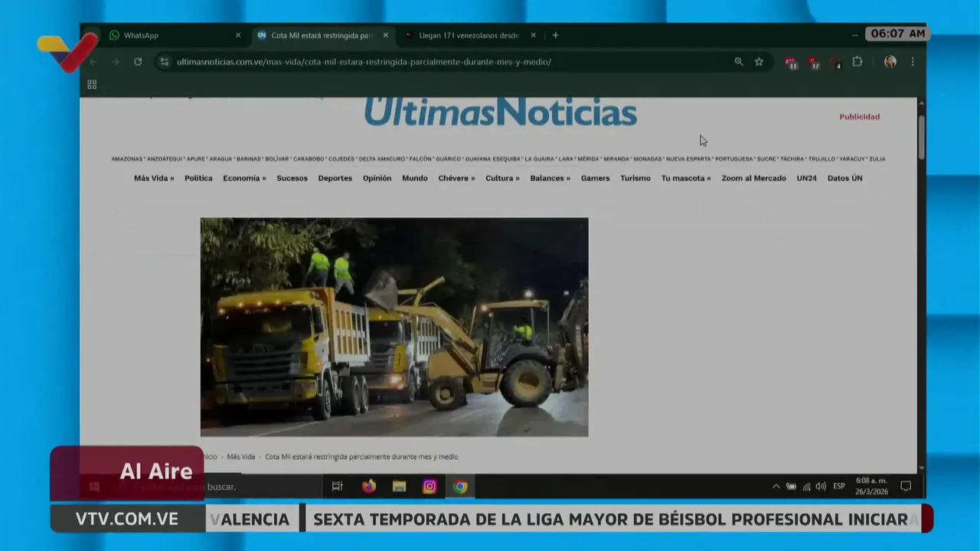Open the UN24 link
980x551 pixels.
[x=806, y=178]
